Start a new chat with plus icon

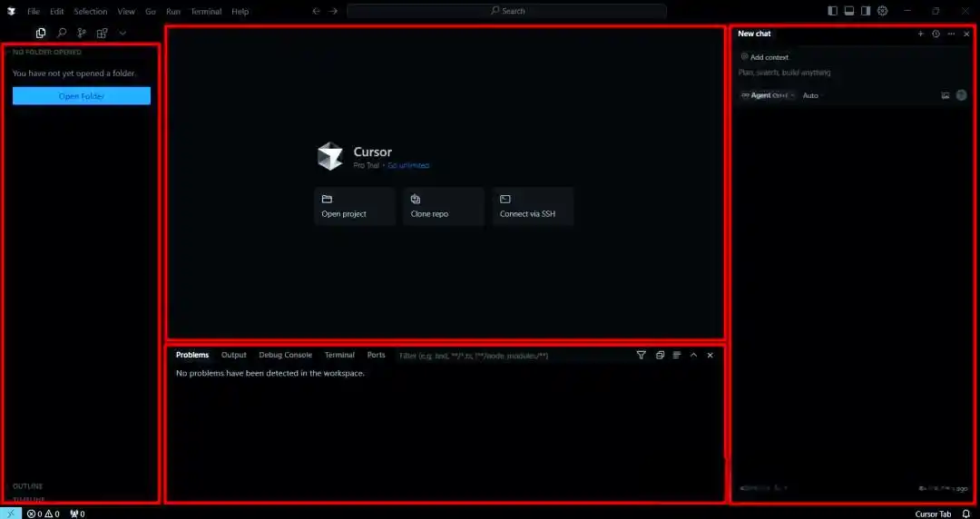tap(920, 34)
